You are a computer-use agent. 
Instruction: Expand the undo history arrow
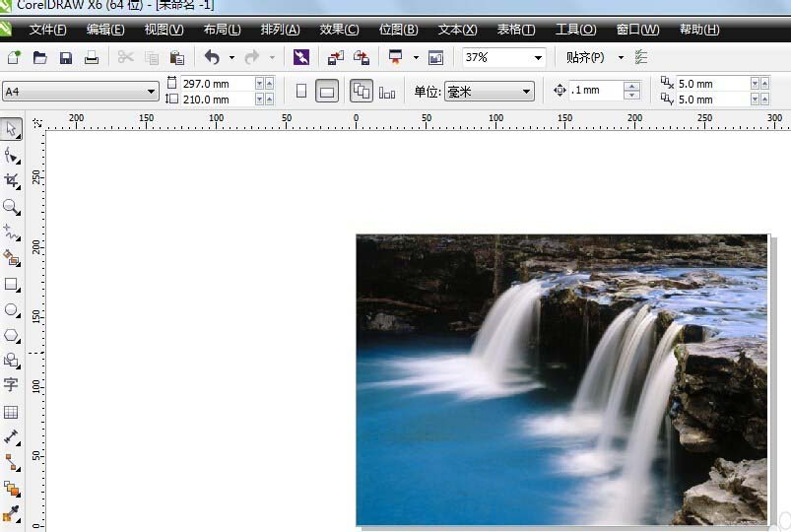point(231,57)
